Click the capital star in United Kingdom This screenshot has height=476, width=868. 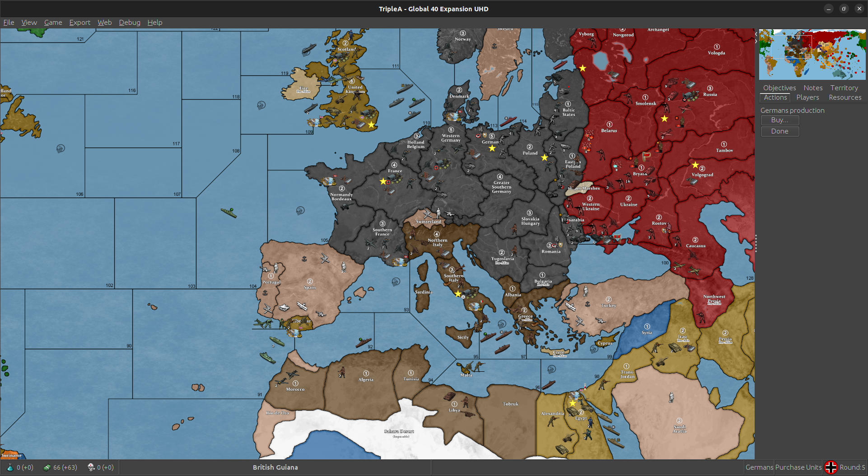[371, 125]
